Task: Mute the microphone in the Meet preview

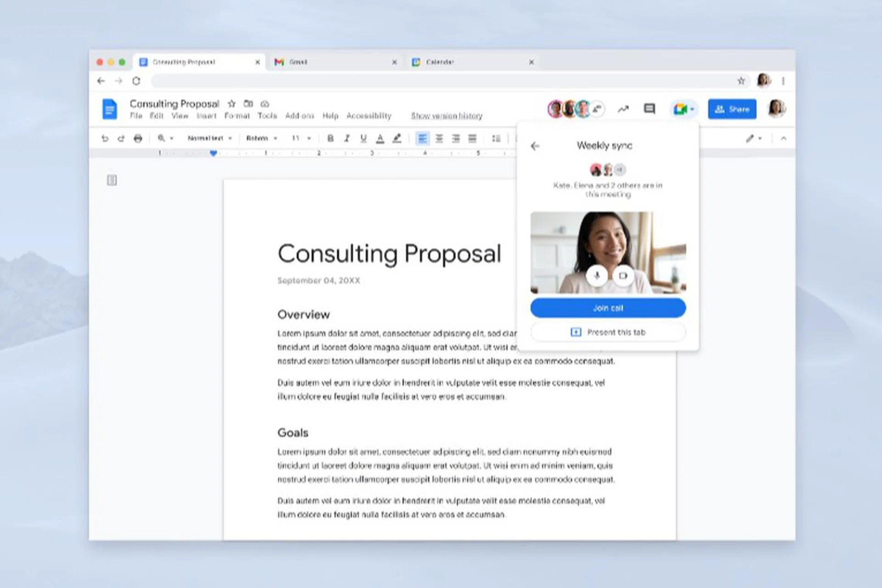Action: tap(597, 276)
